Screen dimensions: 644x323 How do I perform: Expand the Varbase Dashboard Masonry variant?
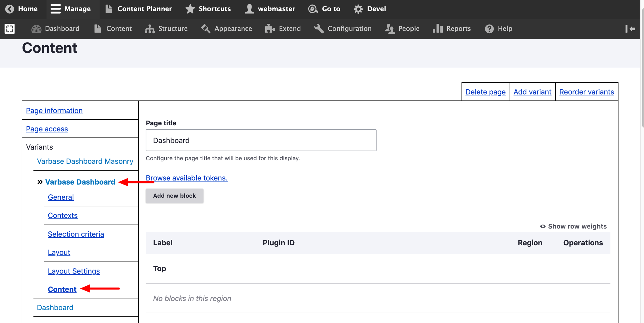(x=85, y=161)
